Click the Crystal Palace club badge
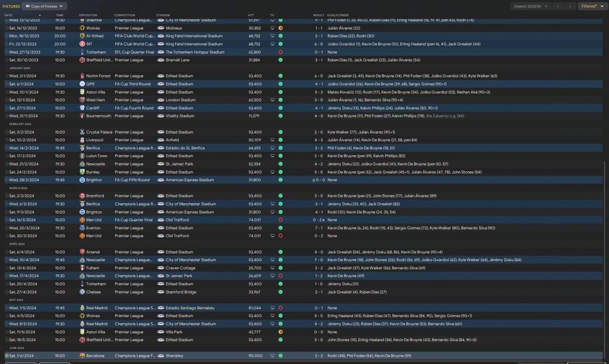 point(82,132)
